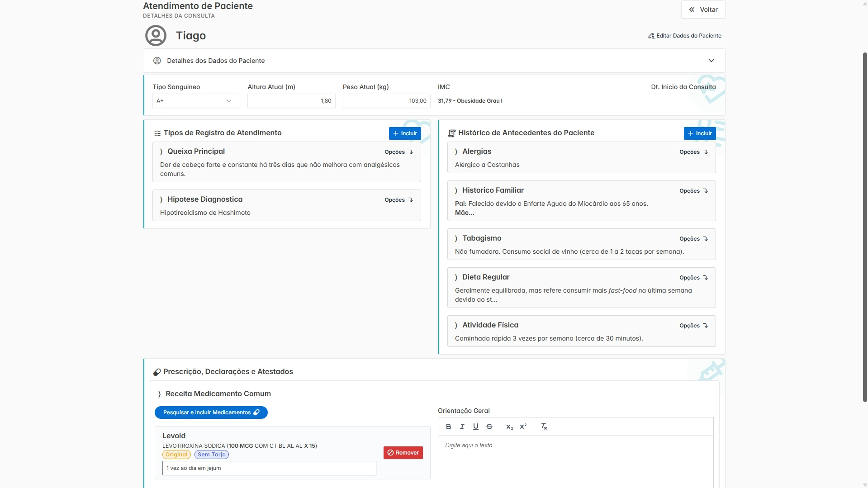Clear text formatting in editor
Image resolution: width=868 pixels, height=488 pixels.
pos(543,426)
